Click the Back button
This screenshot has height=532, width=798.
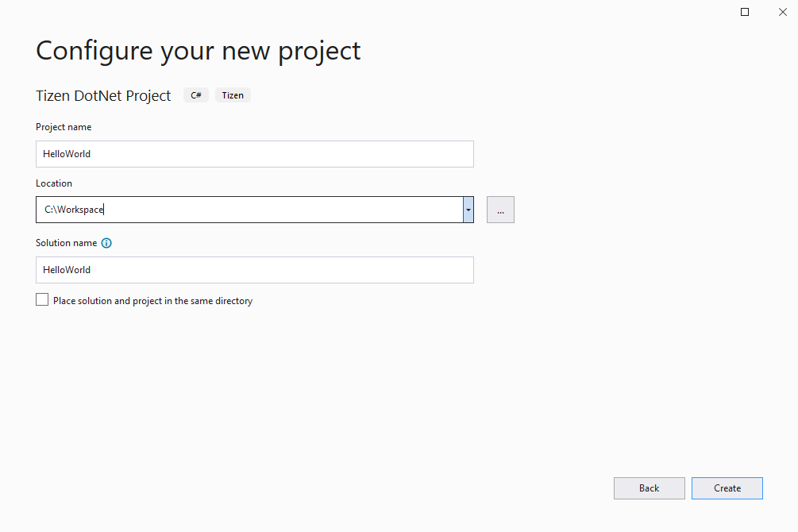649,488
